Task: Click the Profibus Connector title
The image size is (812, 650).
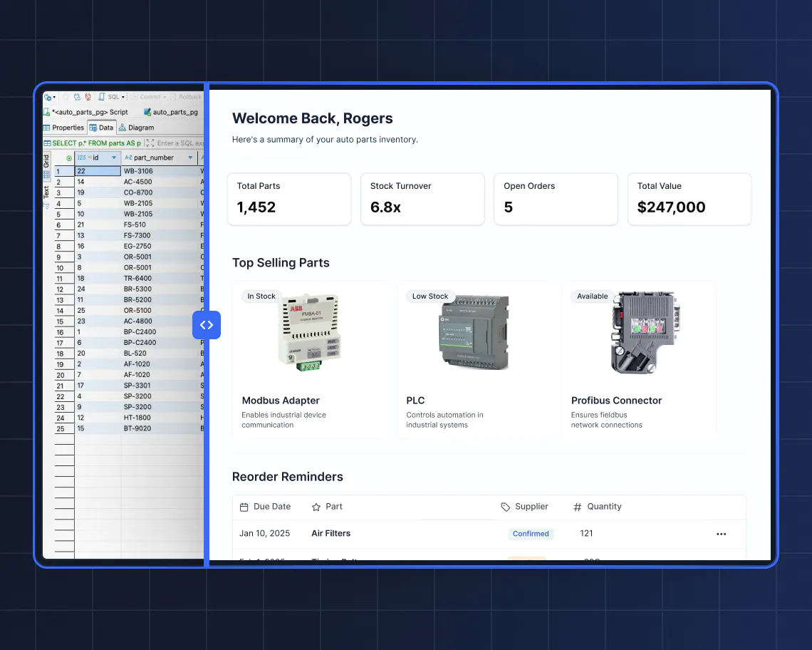Action: tap(616, 401)
